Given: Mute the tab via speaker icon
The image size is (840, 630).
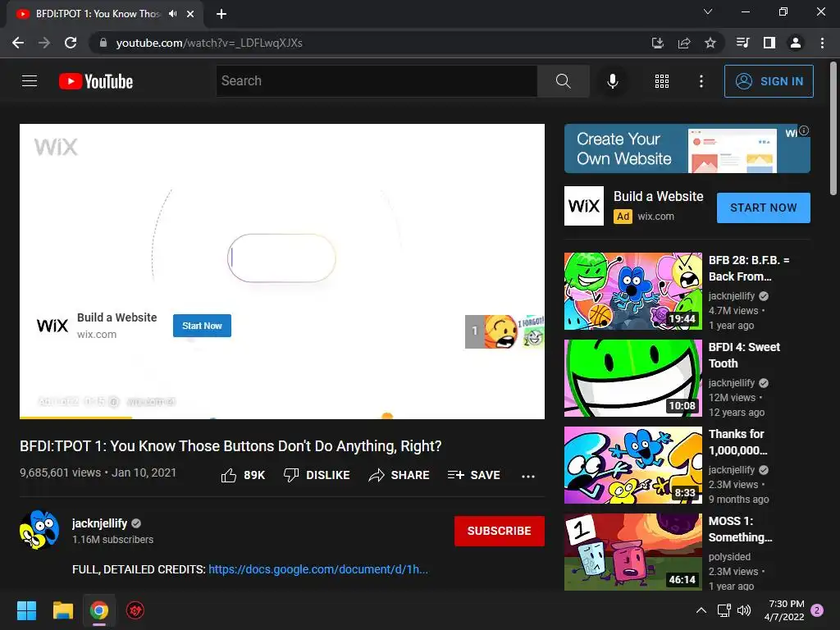Looking at the screenshot, I should coord(172,14).
